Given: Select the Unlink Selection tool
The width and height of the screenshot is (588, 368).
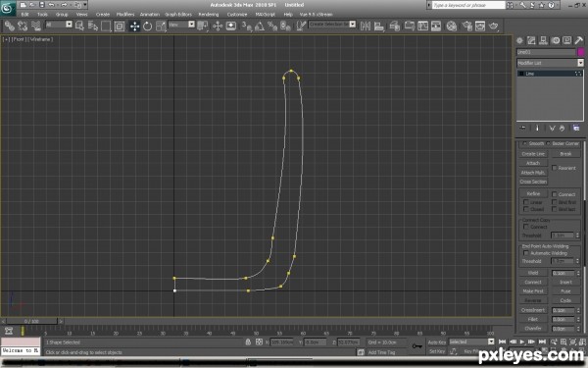Looking at the screenshot, I should 23,26.
